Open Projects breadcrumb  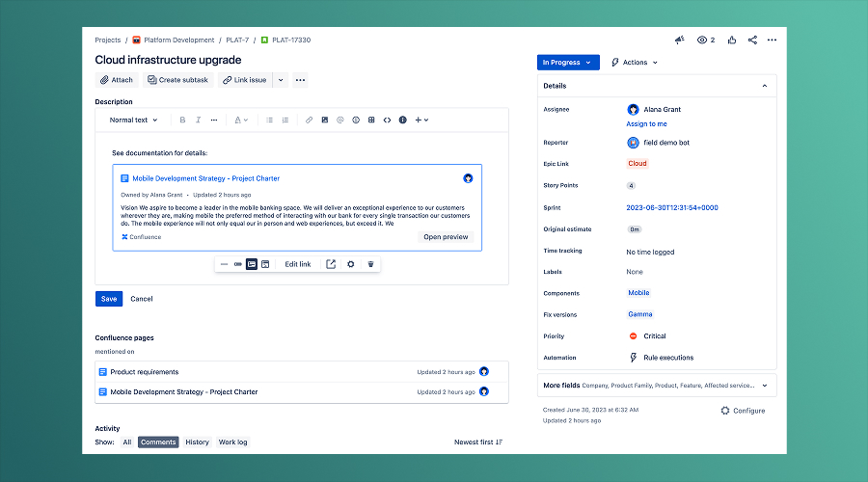point(107,40)
